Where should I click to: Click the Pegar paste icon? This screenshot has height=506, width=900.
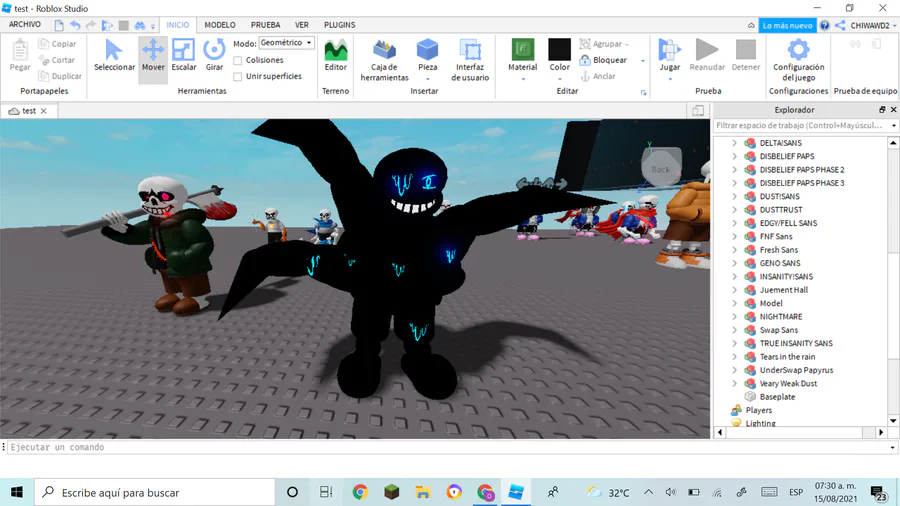(x=20, y=50)
